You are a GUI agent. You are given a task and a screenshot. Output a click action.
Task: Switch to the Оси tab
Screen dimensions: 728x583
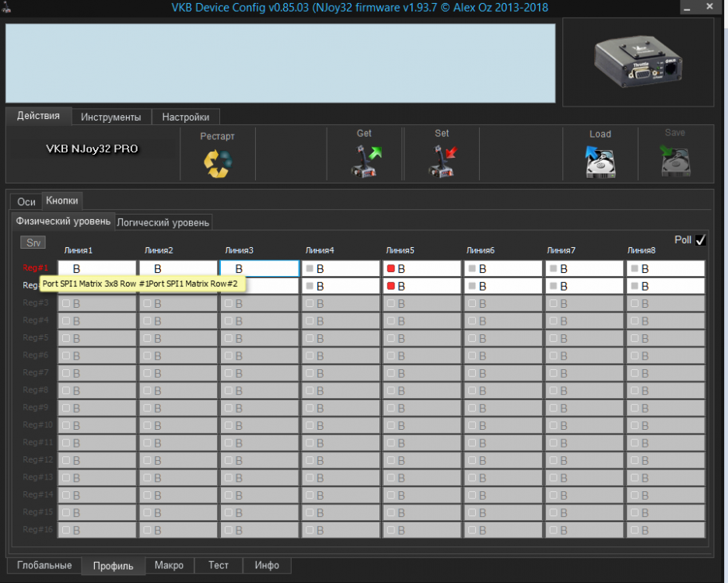tap(26, 201)
